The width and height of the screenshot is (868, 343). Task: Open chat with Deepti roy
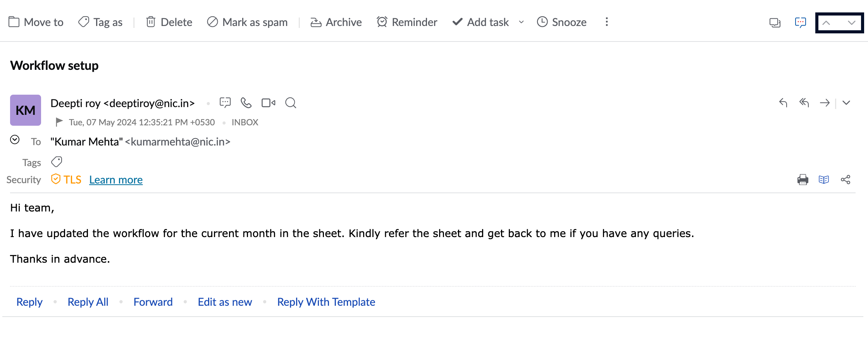click(x=225, y=103)
